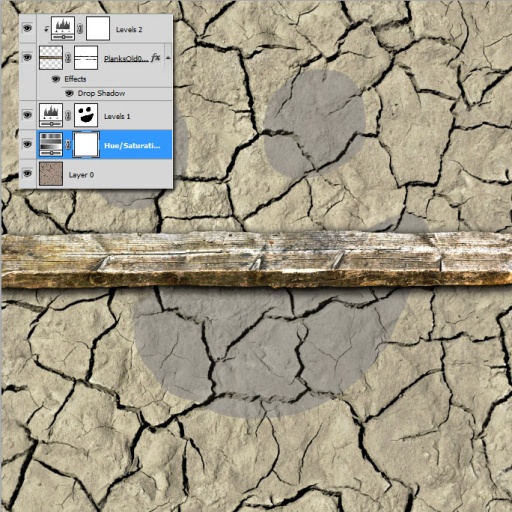Toggle visibility of Layer 0
Image resolution: width=512 pixels, height=512 pixels.
[27, 173]
